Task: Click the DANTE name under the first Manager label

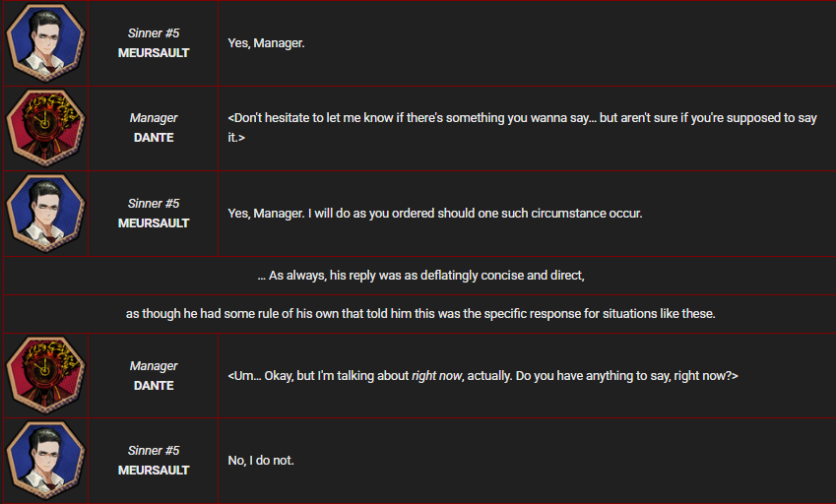Action: click(154, 138)
